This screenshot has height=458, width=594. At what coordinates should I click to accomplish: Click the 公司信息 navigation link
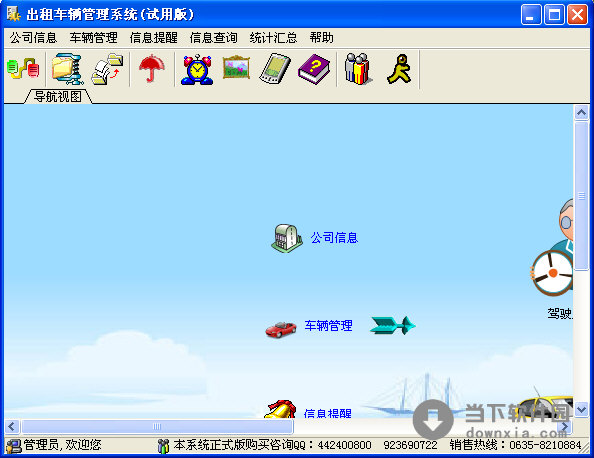(335, 238)
